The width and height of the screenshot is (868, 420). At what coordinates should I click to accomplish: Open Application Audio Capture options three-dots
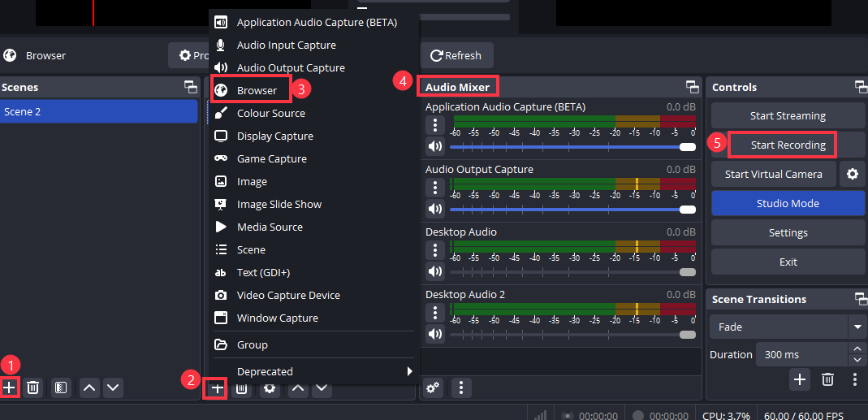coord(435,125)
